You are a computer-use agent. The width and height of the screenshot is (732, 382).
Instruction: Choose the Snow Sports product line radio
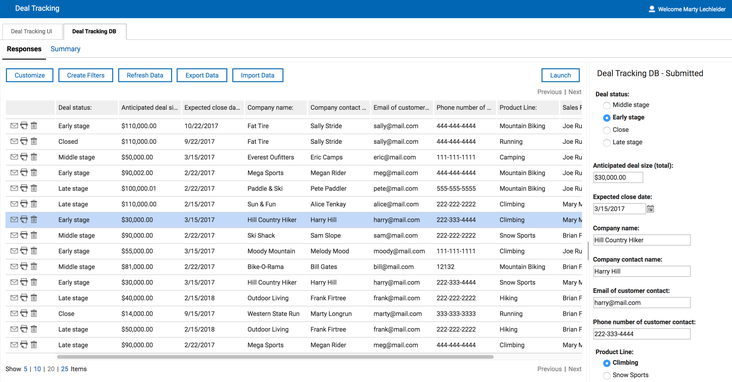(x=606, y=375)
